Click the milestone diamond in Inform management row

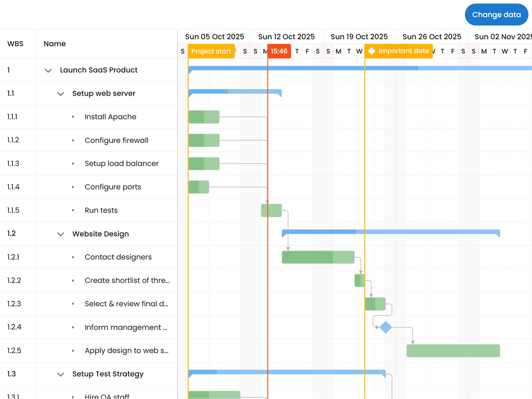pyautogui.click(x=385, y=327)
